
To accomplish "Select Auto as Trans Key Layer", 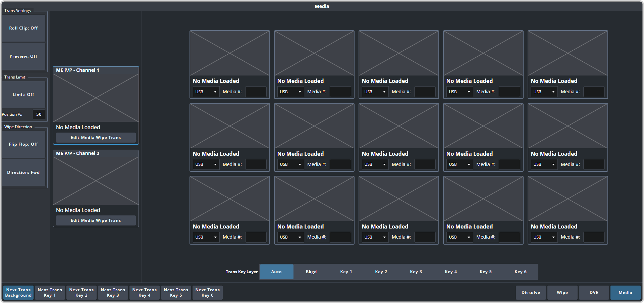I will coord(276,272).
